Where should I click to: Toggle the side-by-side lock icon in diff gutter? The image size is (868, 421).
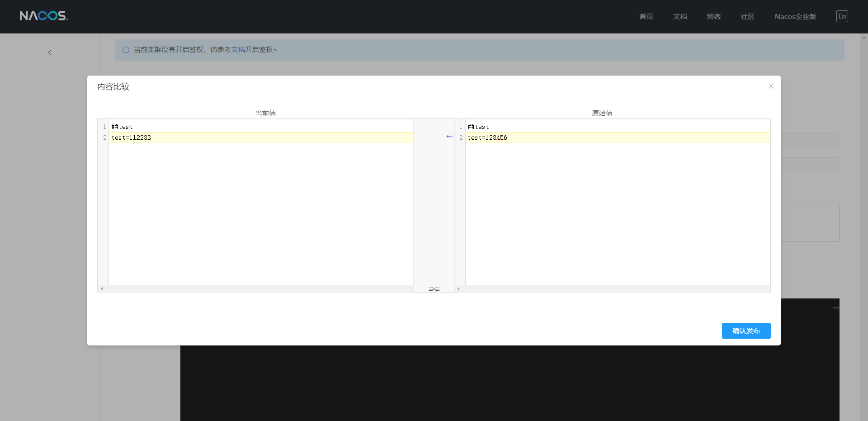coord(434,289)
